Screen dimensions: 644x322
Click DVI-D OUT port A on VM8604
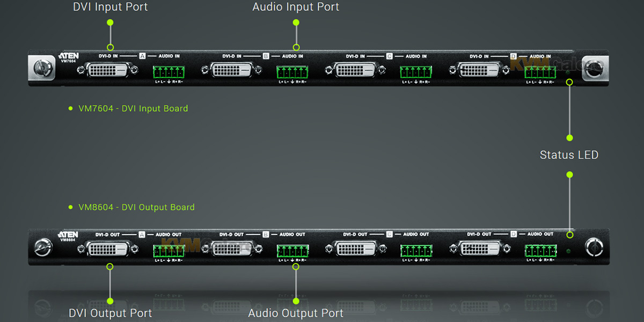tap(108, 249)
